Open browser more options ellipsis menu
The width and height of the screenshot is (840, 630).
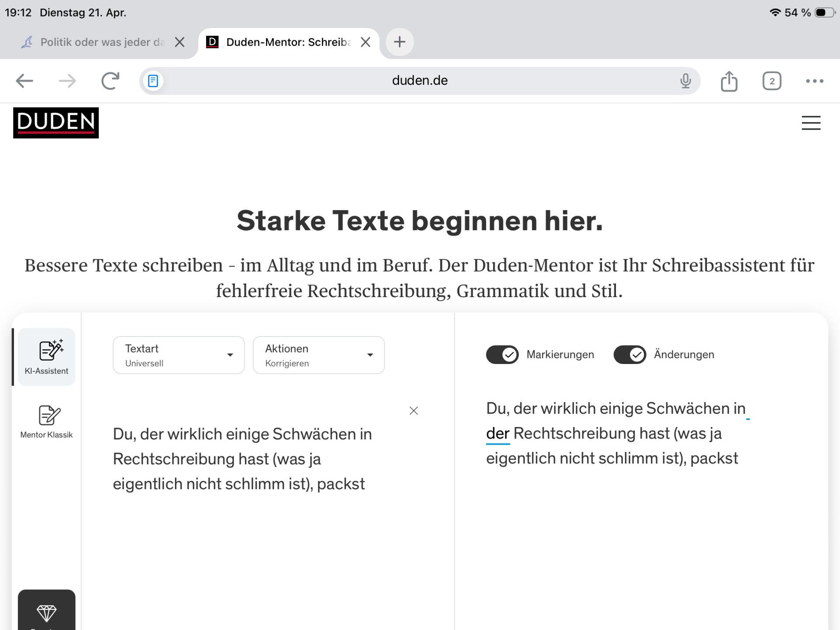click(x=815, y=81)
